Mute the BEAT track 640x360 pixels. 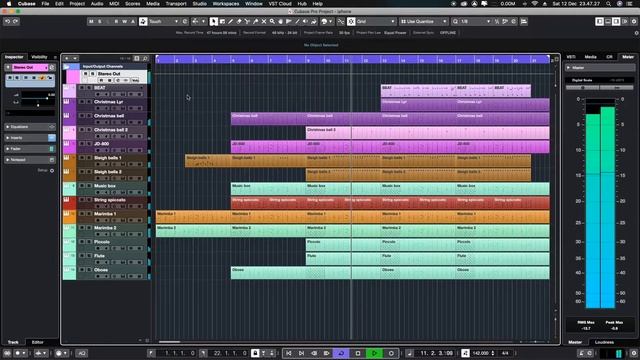[x=82, y=88]
